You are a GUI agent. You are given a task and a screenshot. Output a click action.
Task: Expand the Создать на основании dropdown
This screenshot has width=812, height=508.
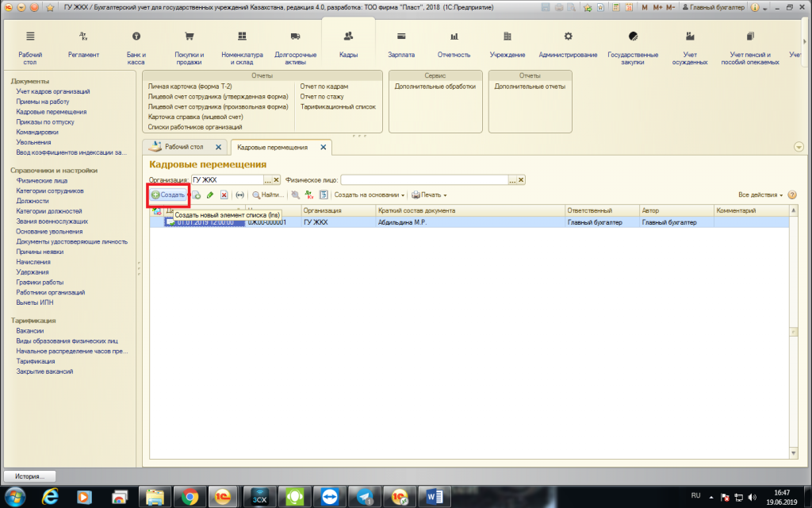click(x=370, y=194)
